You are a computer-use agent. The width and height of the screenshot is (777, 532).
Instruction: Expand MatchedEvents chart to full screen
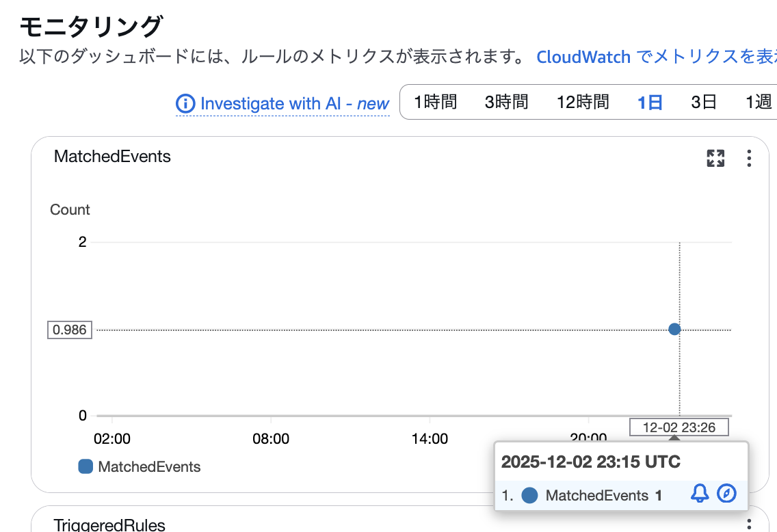coord(715,158)
